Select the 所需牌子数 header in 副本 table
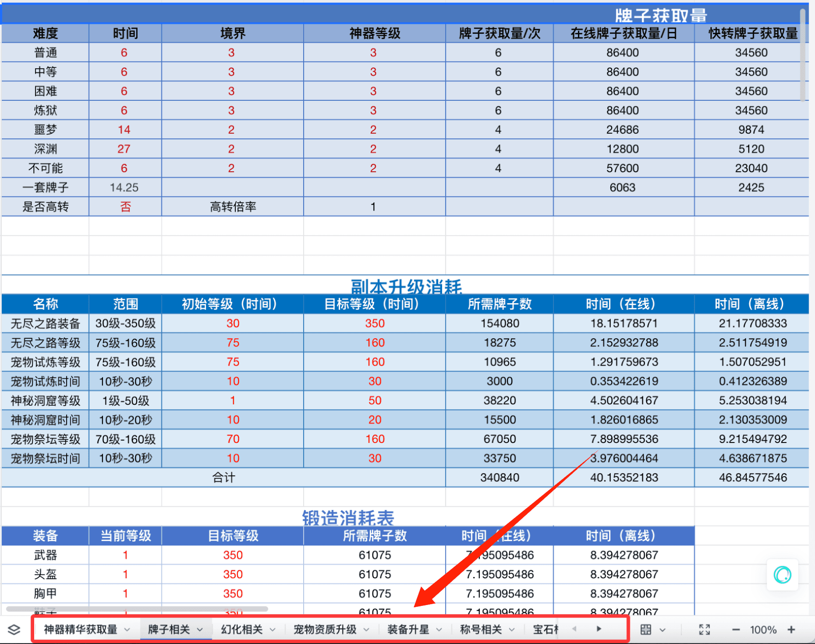 pyautogui.click(x=500, y=304)
